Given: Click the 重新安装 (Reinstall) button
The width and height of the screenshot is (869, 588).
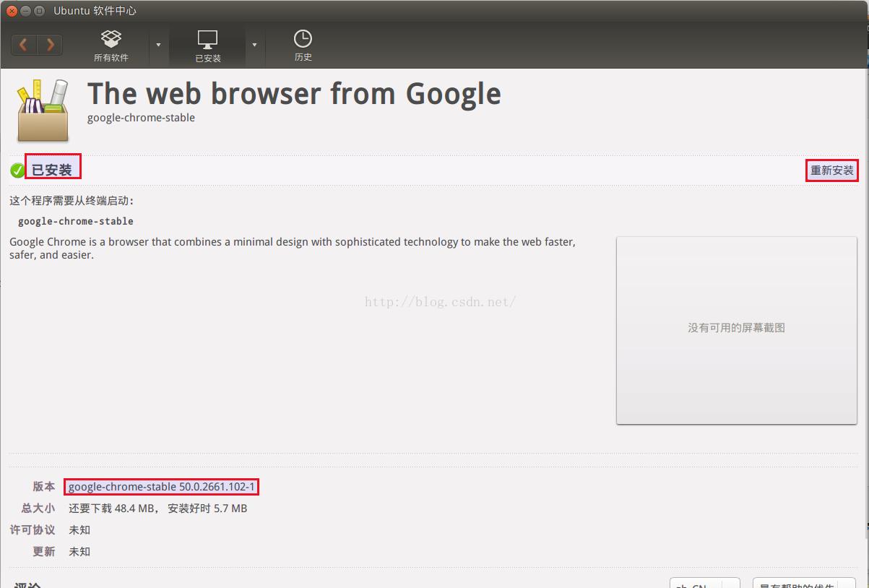Looking at the screenshot, I should (832, 170).
